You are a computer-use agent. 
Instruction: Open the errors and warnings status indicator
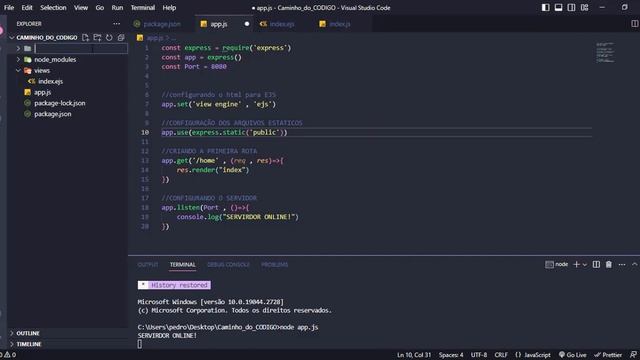(x=8, y=355)
